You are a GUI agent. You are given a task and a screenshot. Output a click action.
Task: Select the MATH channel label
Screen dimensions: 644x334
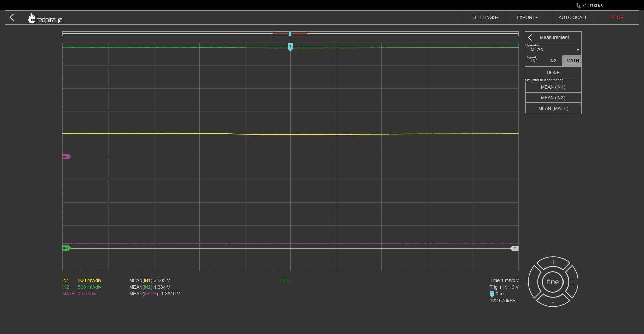[68, 294]
